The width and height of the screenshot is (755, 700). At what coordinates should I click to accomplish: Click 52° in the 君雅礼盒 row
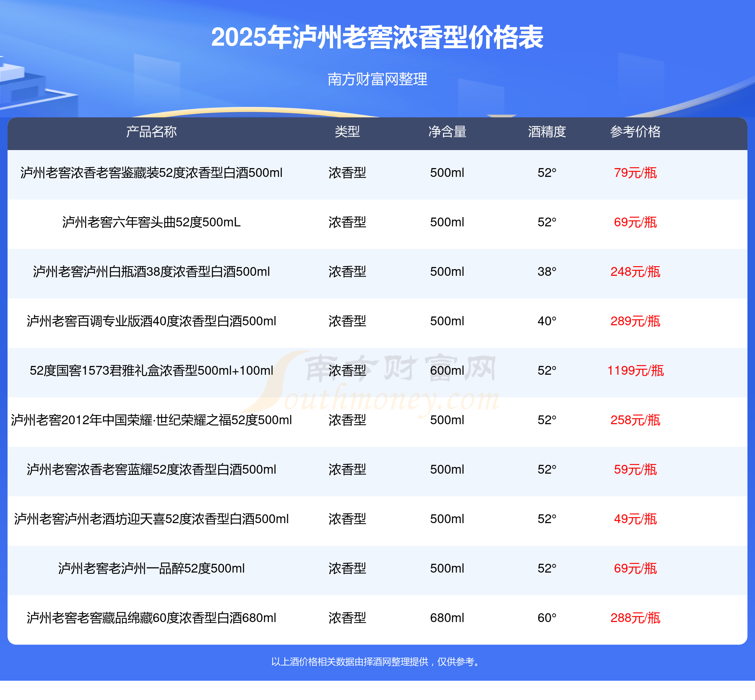547,371
